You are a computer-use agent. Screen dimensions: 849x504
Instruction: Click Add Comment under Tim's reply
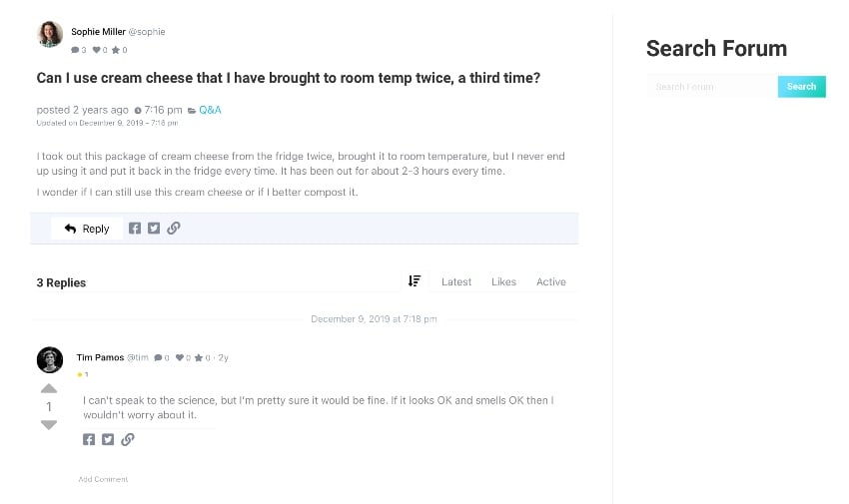[x=103, y=479]
